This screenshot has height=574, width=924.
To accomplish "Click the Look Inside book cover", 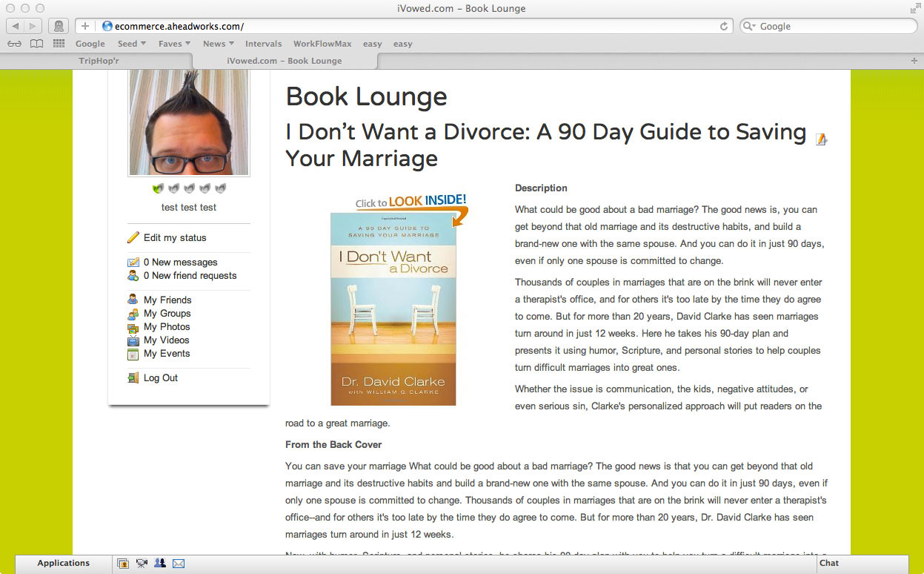I will [x=393, y=308].
